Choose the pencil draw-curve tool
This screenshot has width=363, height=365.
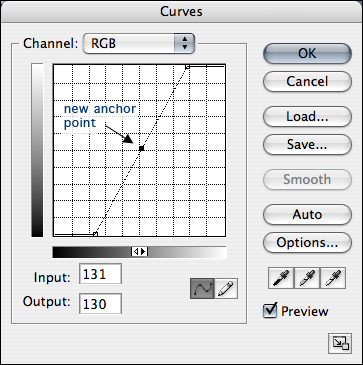[226, 288]
